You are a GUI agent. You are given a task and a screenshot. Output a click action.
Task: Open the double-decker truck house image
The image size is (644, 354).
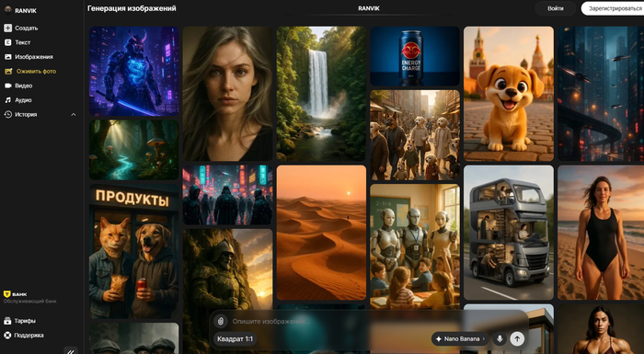509,233
